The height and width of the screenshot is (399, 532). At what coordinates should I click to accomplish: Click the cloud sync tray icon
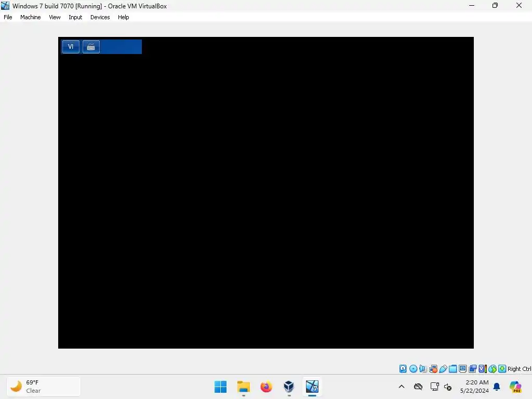tap(418, 387)
